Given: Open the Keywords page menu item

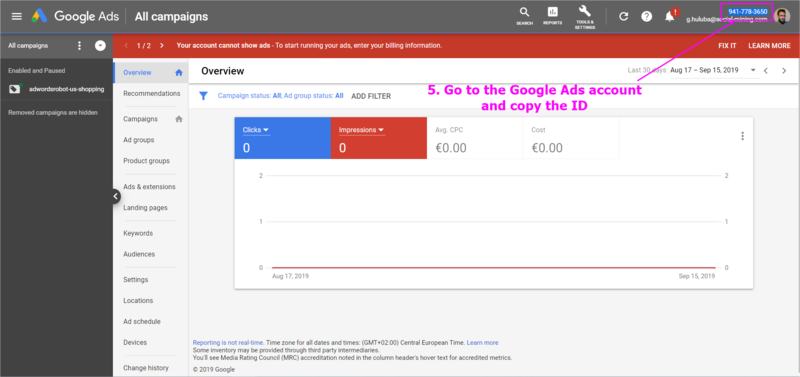Looking at the screenshot, I should (x=138, y=233).
